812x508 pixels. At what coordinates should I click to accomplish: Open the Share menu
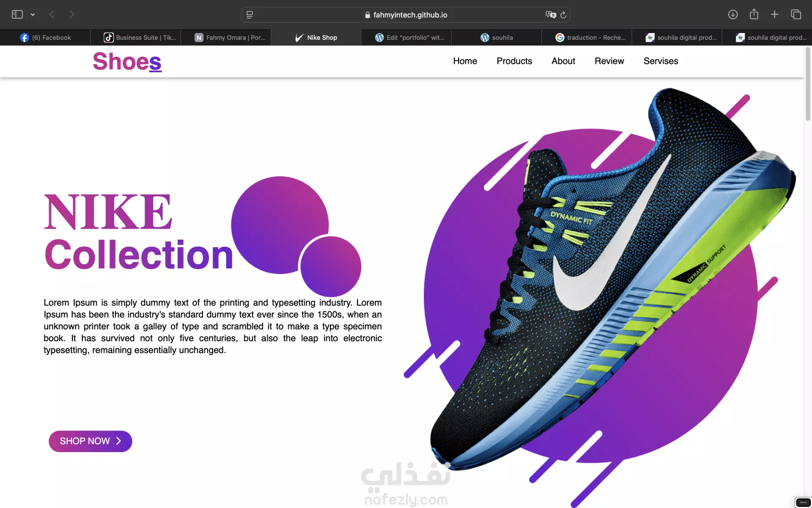754,14
